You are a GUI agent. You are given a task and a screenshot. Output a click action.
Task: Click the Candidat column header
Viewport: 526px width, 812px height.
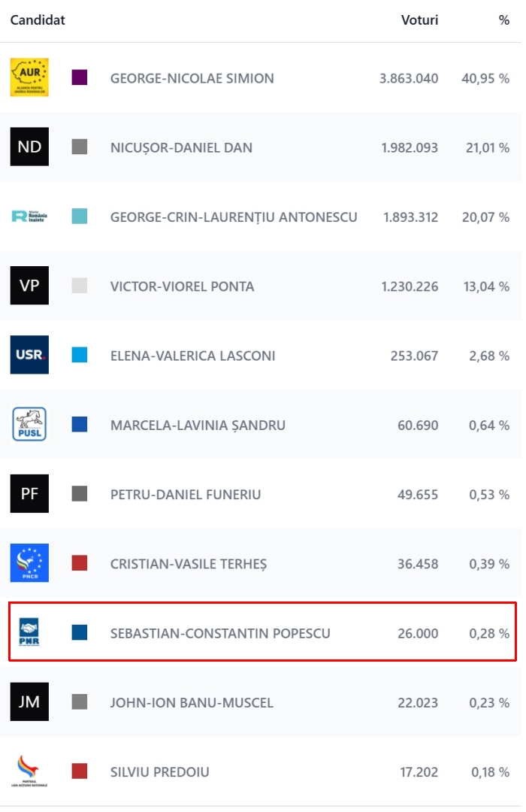[x=38, y=20]
